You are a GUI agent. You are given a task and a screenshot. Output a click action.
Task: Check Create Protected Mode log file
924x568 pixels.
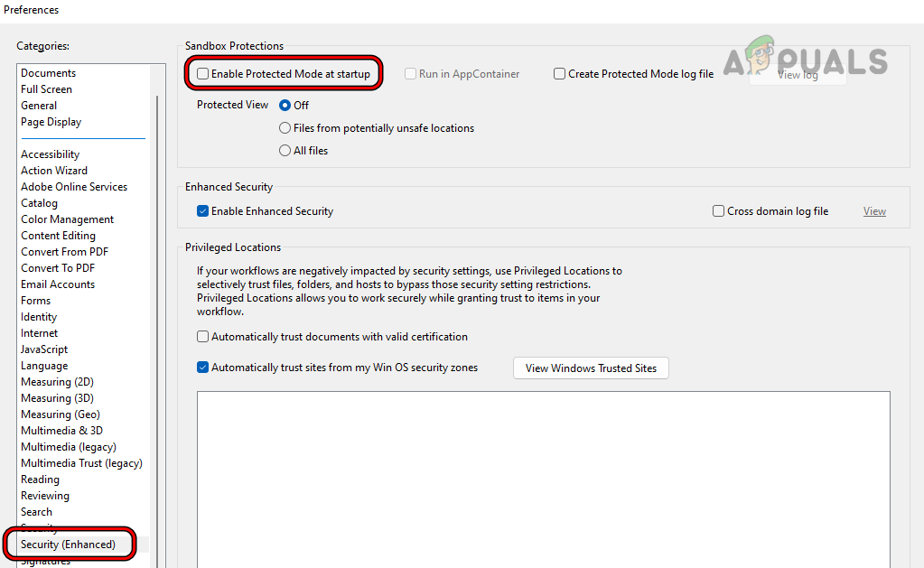coord(558,73)
